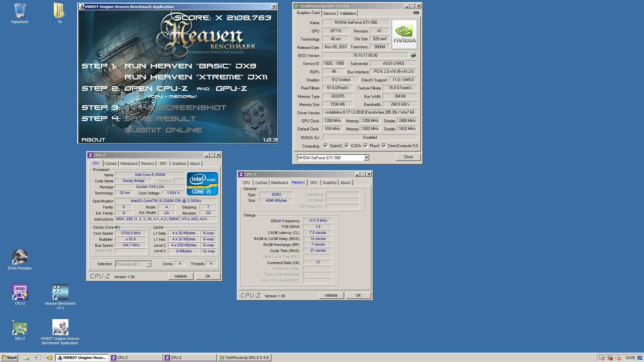Screen dimensions: 644x362
Task: Click the Close button in GPU-Z
Action: (408, 157)
